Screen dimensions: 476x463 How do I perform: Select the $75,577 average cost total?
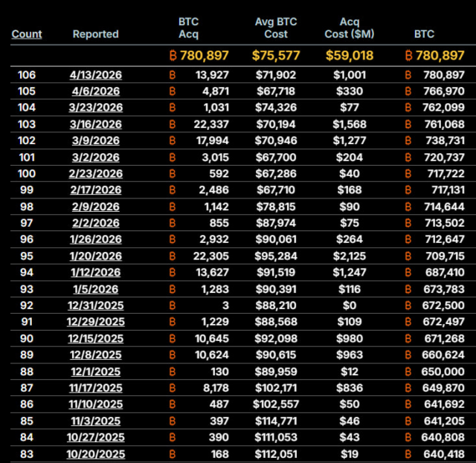[x=276, y=56]
